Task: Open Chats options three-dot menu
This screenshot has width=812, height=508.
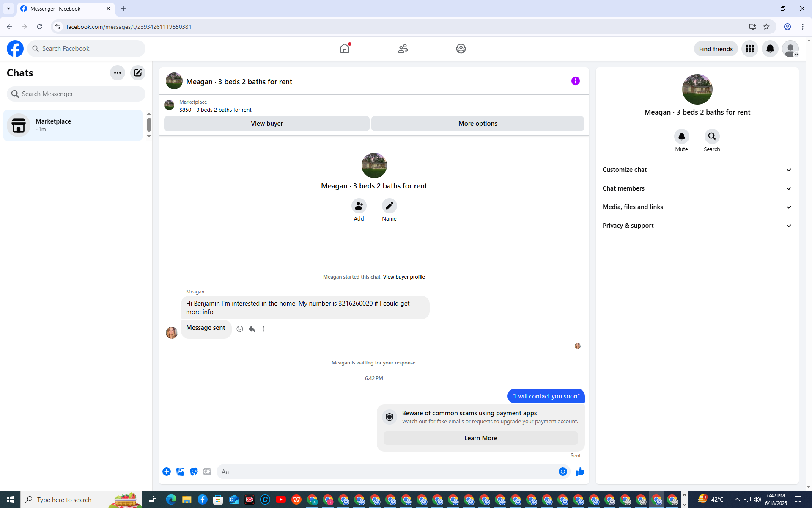Action: click(x=118, y=73)
